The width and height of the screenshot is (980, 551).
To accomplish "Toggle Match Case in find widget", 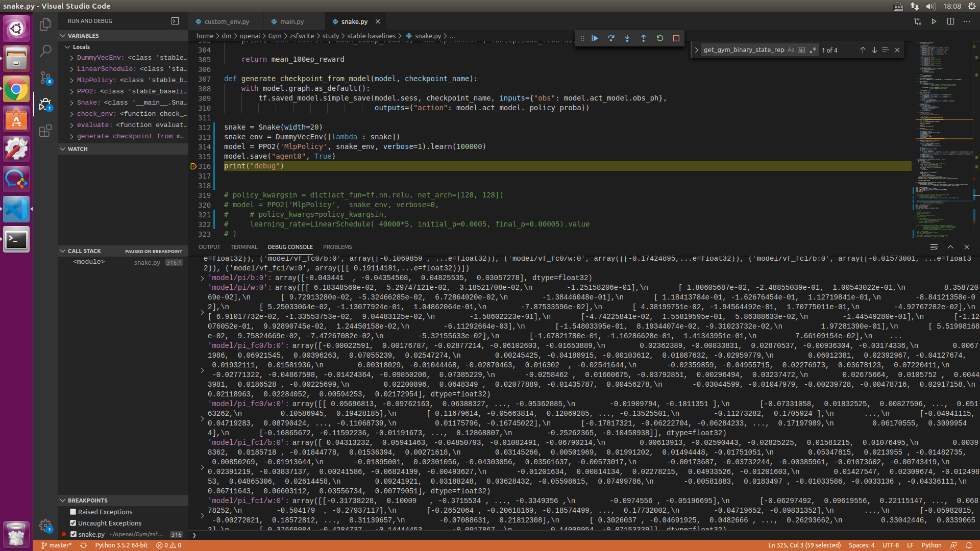I will (791, 50).
